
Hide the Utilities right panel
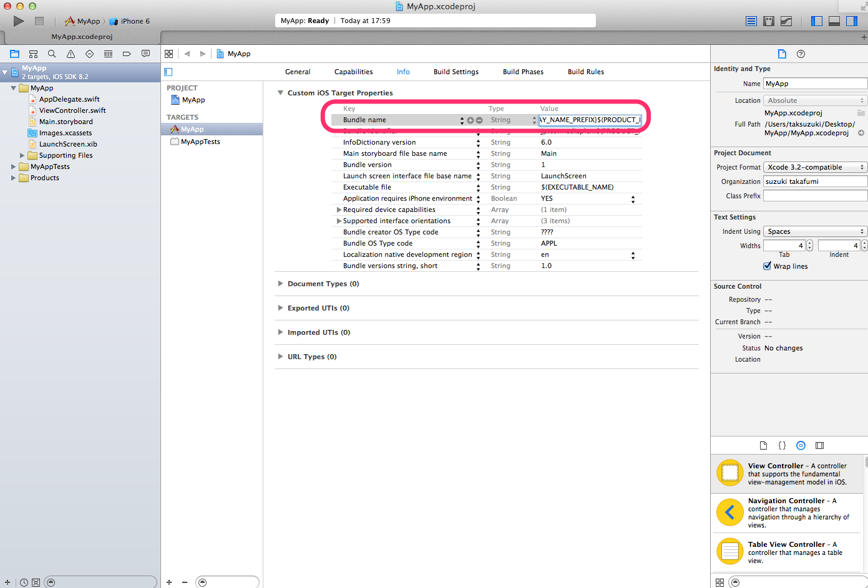852,21
